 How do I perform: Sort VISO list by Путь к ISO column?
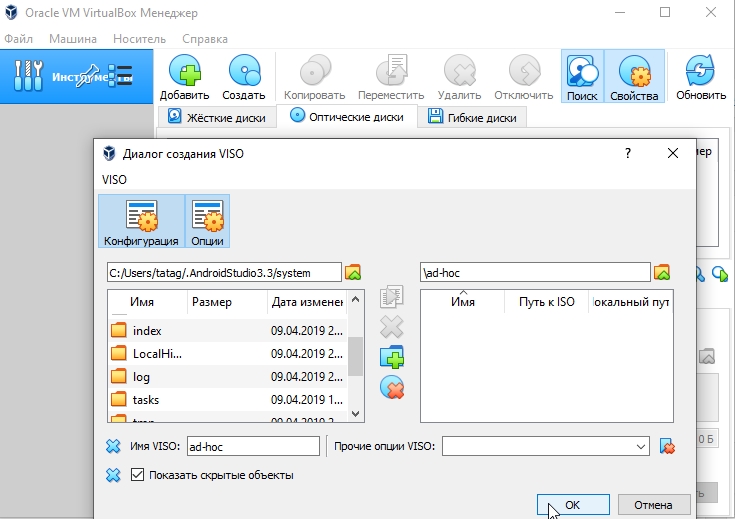(x=547, y=302)
